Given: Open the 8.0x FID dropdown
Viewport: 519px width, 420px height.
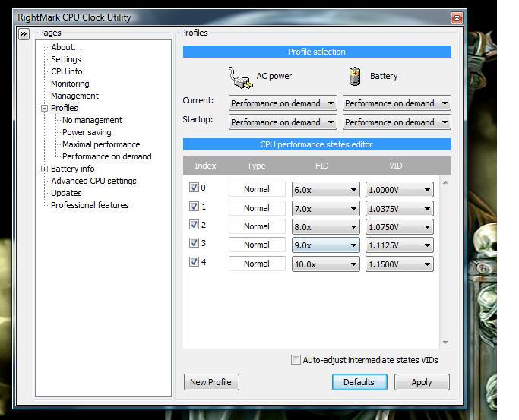Looking at the screenshot, I should 326,227.
